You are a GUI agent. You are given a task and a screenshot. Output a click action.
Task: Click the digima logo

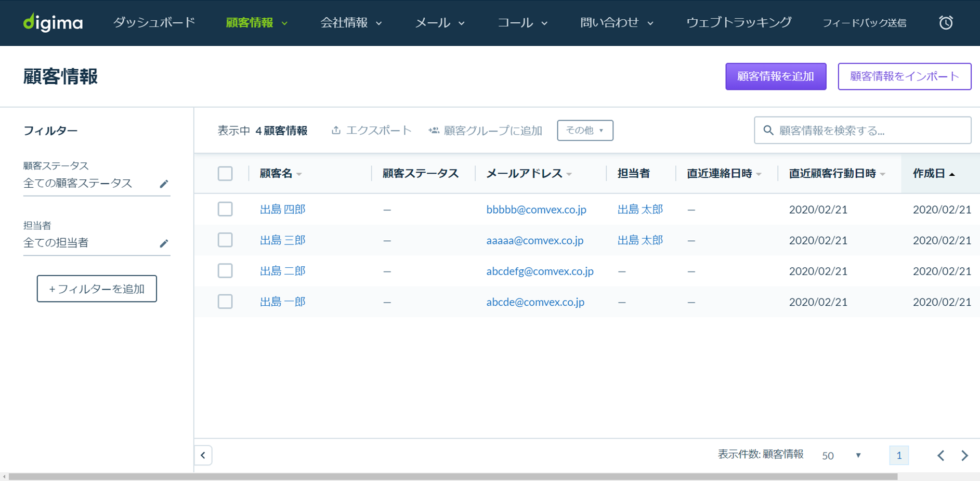53,22
